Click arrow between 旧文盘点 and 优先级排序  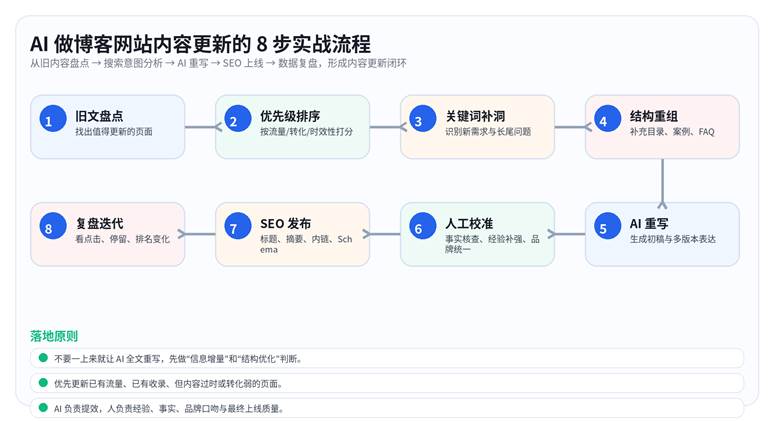point(200,127)
